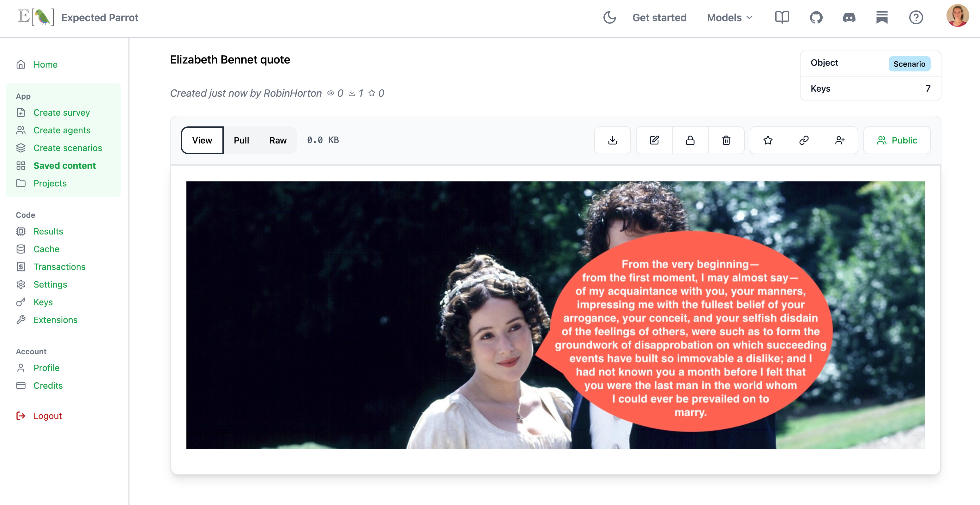Open the user avatar menu
The image size is (980, 505).
click(x=958, y=16)
